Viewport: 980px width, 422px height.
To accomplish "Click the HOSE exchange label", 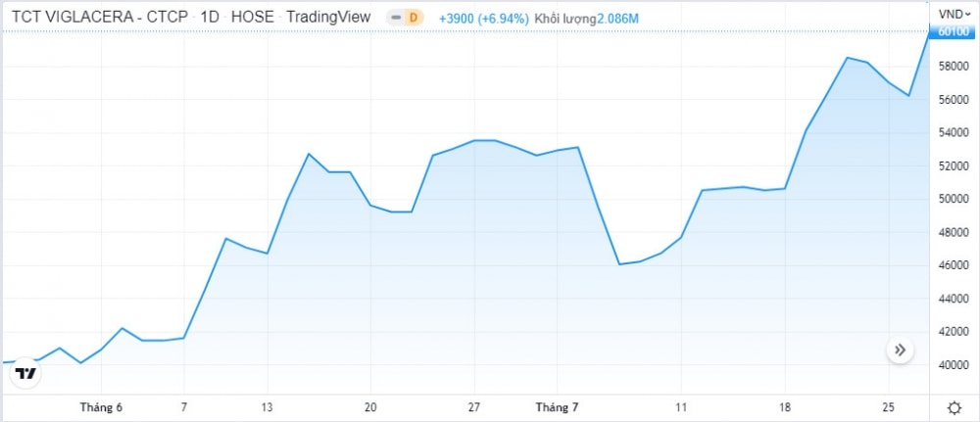I will (x=252, y=18).
